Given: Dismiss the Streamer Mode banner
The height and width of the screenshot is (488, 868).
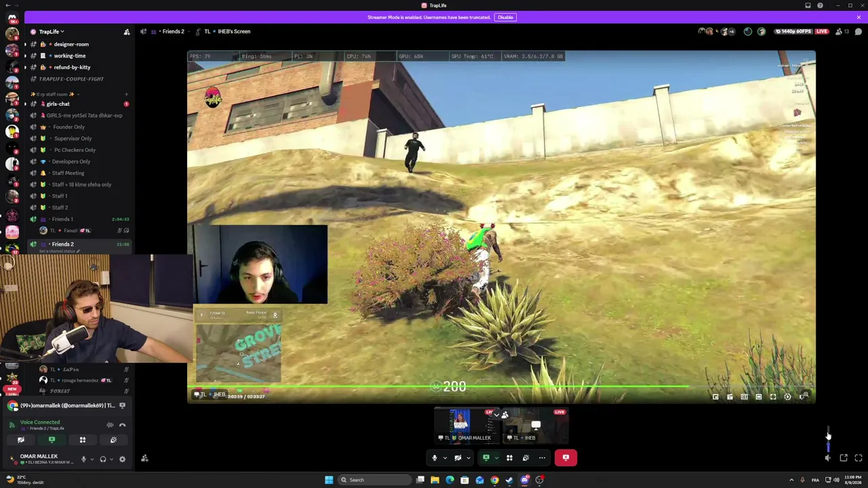Looking at the screenshot, I should [x=859, y=17].
